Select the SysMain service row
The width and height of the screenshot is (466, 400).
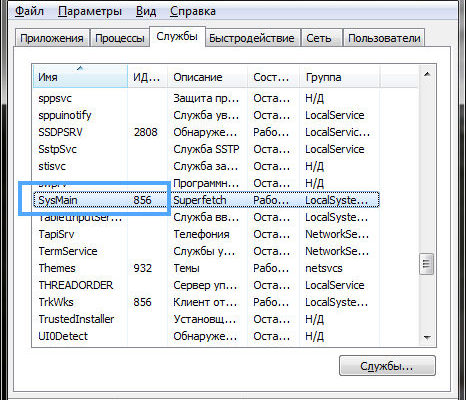pos(206,200)
